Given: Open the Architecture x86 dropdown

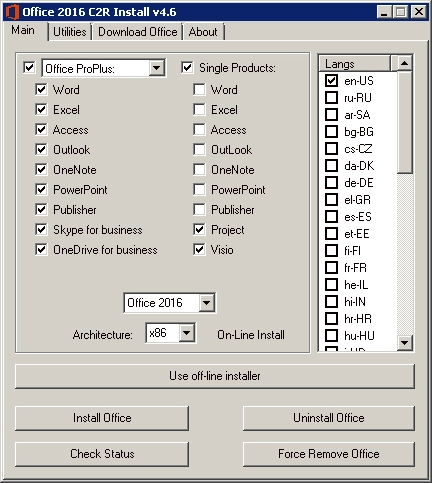Looking at the screenshot, I should pos(187,333).
